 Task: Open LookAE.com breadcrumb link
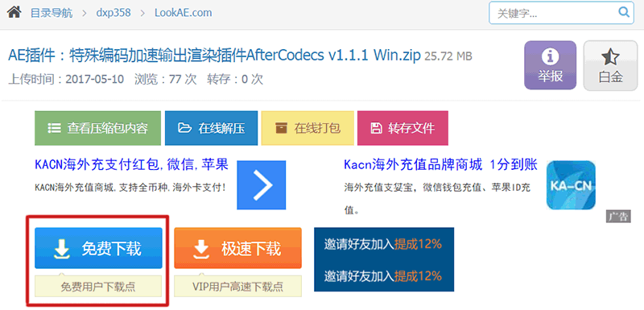pyautogui.click(x=184, y=13)
